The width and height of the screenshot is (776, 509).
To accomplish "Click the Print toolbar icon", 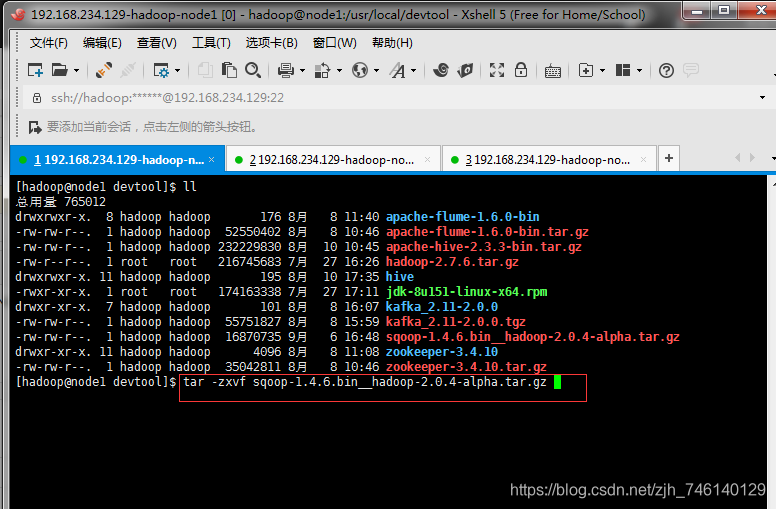I will (286, 70).
